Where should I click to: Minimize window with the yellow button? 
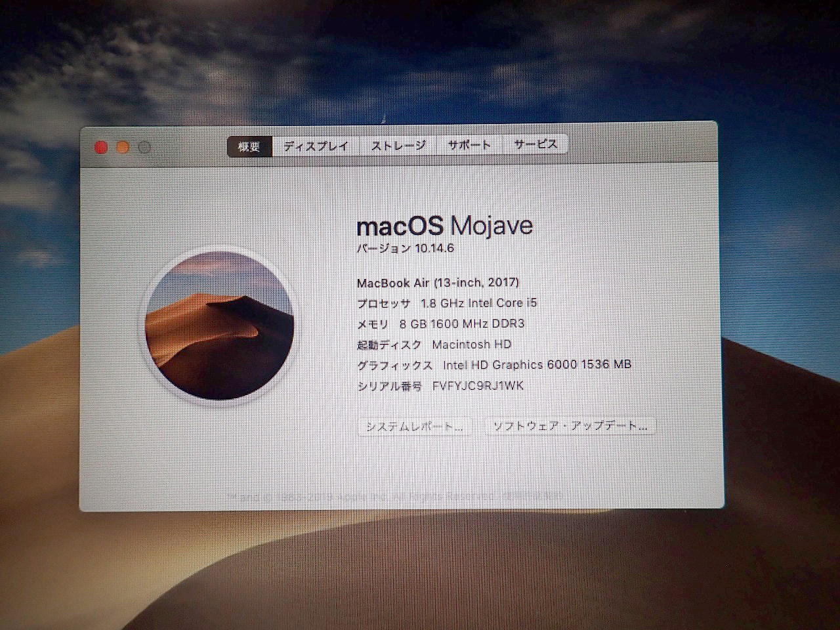click(123, 147)
